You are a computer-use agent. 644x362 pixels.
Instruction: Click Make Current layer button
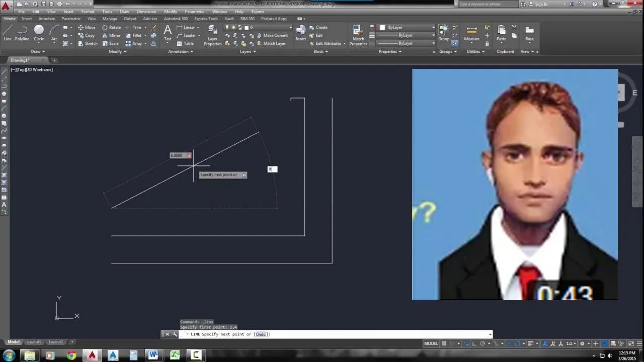(272, 36)
